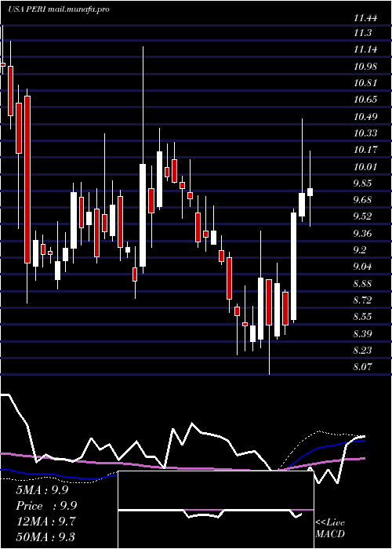
Task: Select the 'Price : 9.9' legend value
Action: [x=46, y=506]
